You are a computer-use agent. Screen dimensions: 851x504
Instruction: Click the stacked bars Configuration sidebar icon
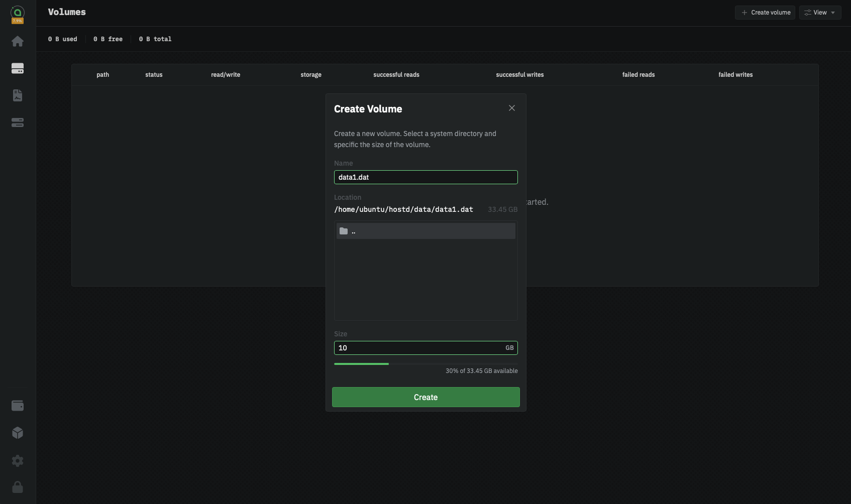[18, 122]
